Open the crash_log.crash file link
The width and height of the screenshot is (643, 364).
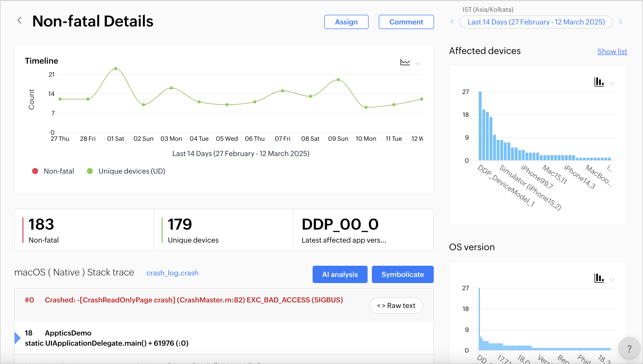click(172, 273)
